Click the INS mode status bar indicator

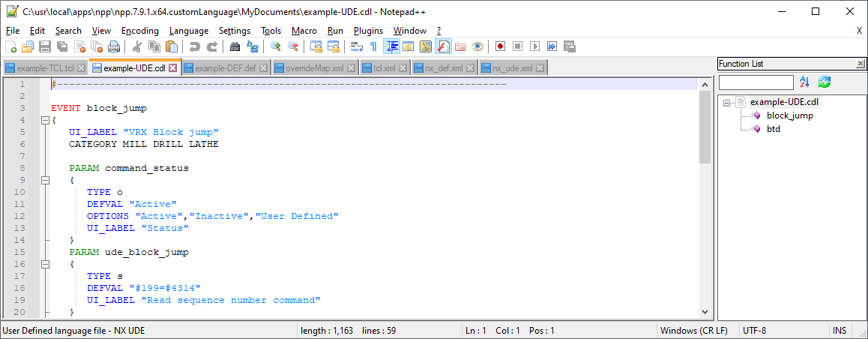coord(840,331)
